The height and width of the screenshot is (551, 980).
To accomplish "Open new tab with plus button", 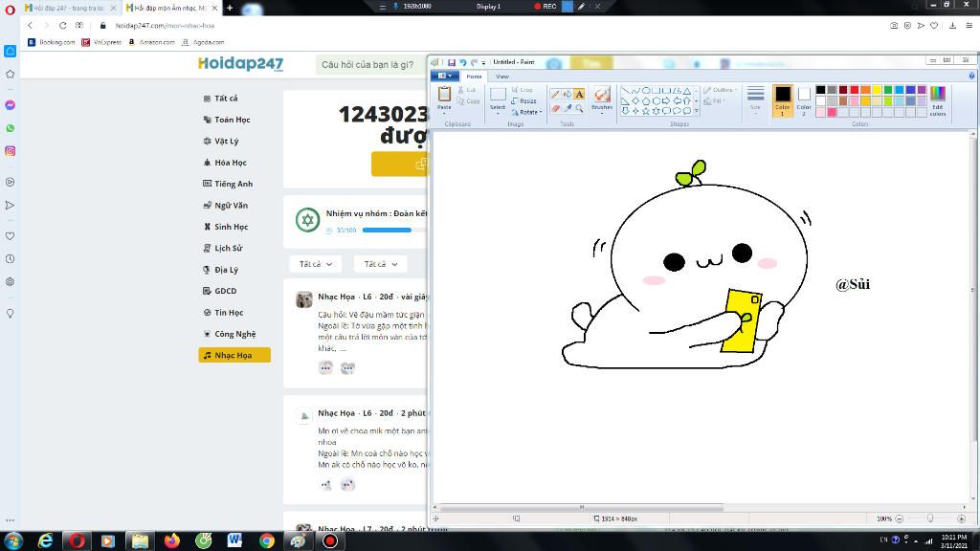I will pyautogui.click(x=230, y=8).
